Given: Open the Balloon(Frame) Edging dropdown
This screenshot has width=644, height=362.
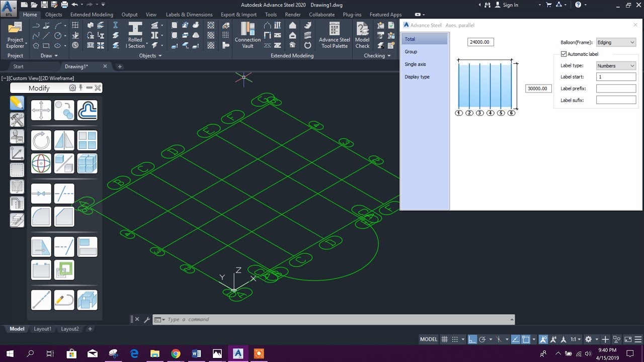Looking at the screenshot, I should pos(616,42).
